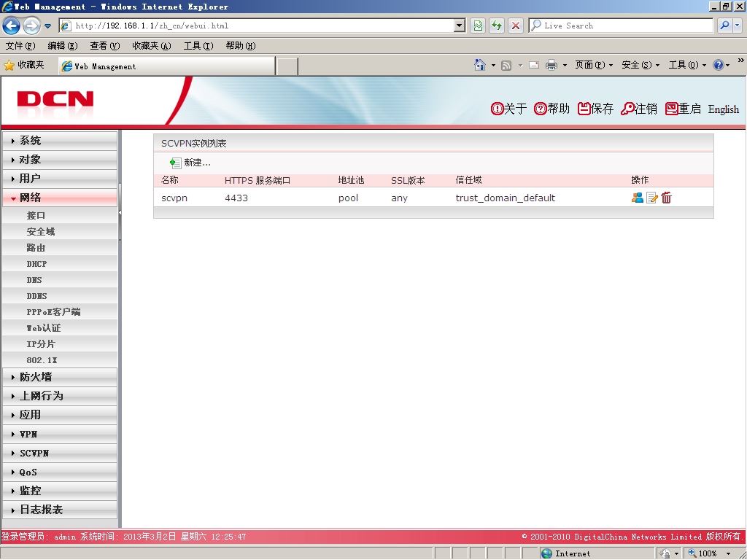Image resolution: width=747 pixels, height=560 pixels.
Task: Open PPPoE客户端 under 网络
Action: pyautogui.click(x=60, y=312)
